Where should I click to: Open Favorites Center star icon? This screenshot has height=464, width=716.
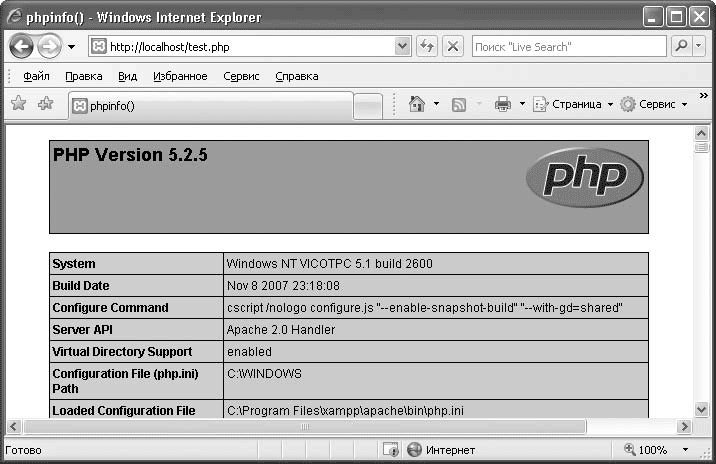[18, 103]
